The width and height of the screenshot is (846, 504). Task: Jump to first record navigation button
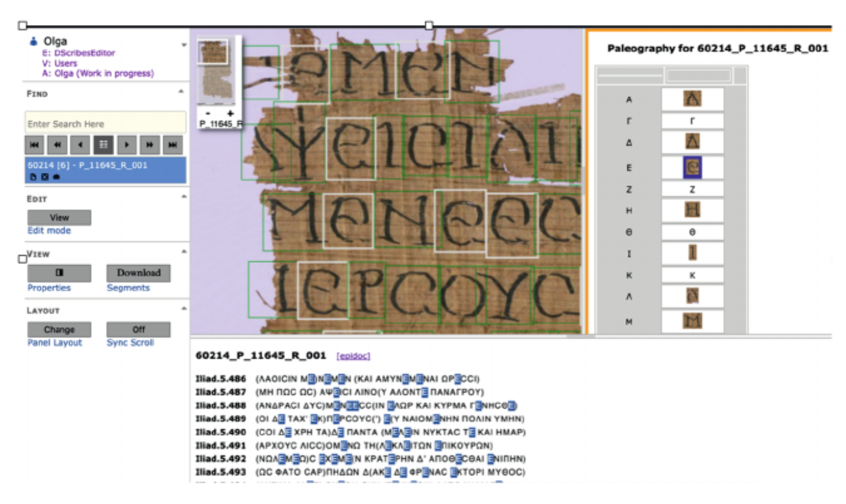[34, 145]
